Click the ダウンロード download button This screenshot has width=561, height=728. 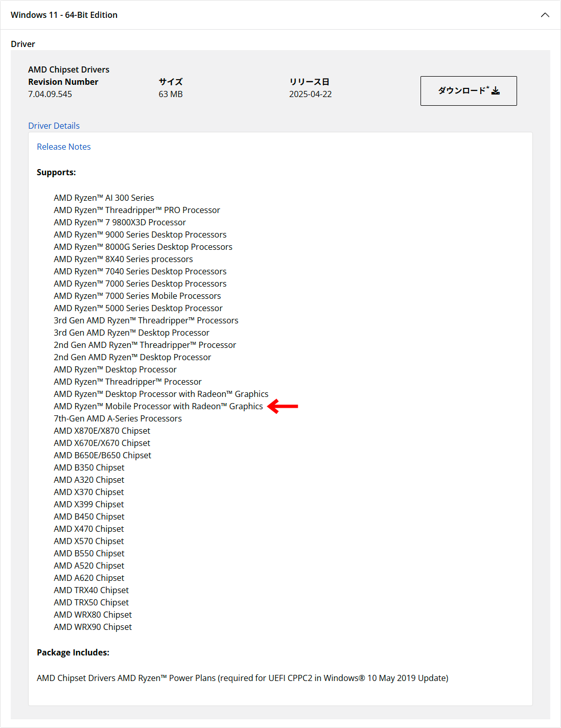click(469, 91)
